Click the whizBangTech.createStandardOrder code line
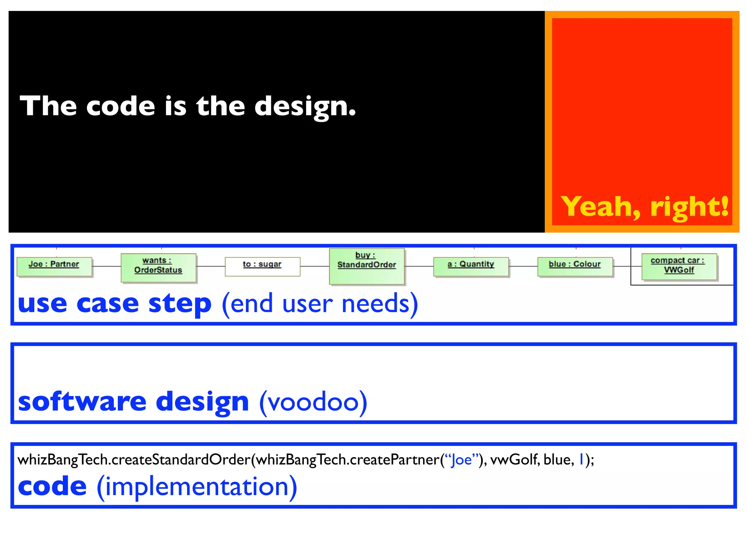Screen dimensions: 747x560 click(306, 460)
